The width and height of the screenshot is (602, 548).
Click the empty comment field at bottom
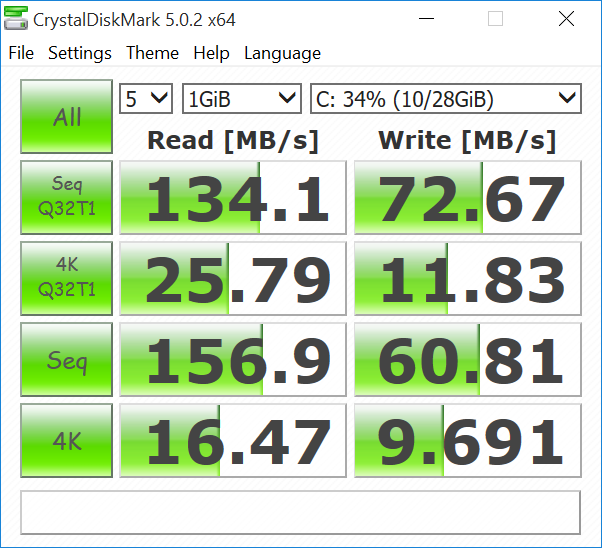tap(300, 512)
